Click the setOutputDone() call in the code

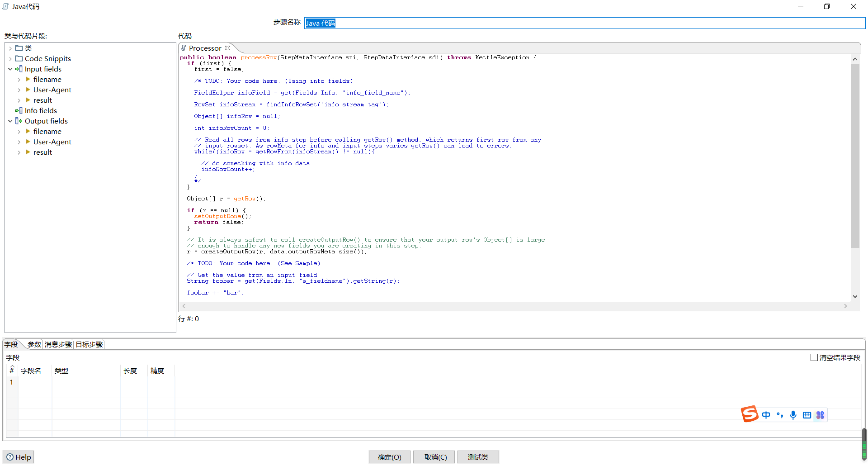[x=222, y=216]
